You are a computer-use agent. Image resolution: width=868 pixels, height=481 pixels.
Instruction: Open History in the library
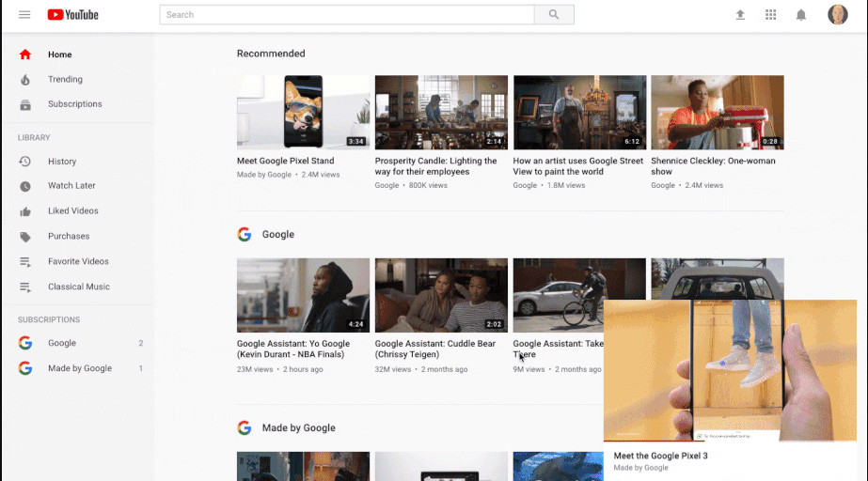pyautogui.click(x=62, y=162)
